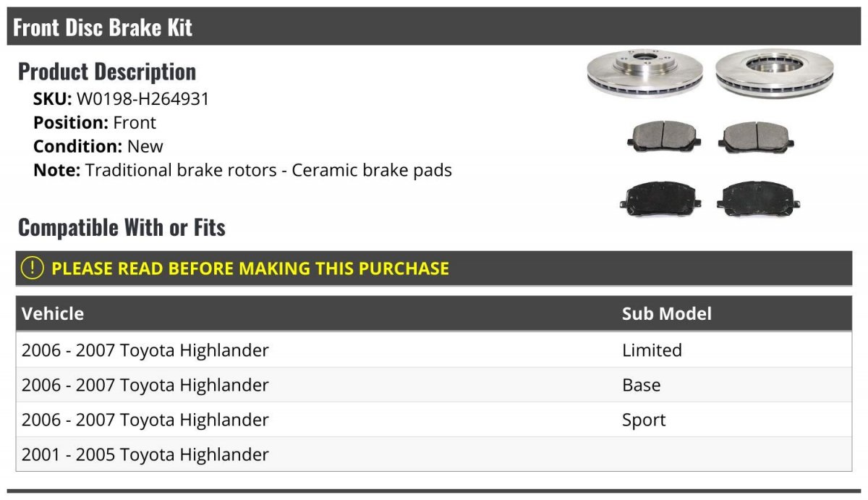The image size is (868, 500).
Task: Select the 2006 - 2007 Toyota Highlander Limited row
Action: (x=433, y=350)
